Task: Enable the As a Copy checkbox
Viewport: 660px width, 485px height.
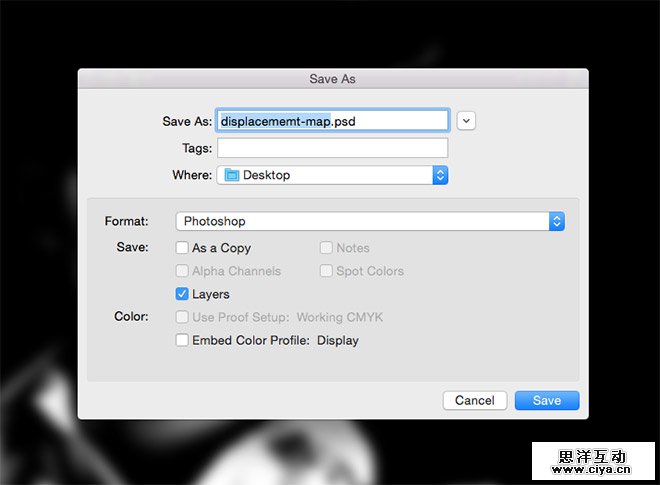Action: tap(182, 248)
